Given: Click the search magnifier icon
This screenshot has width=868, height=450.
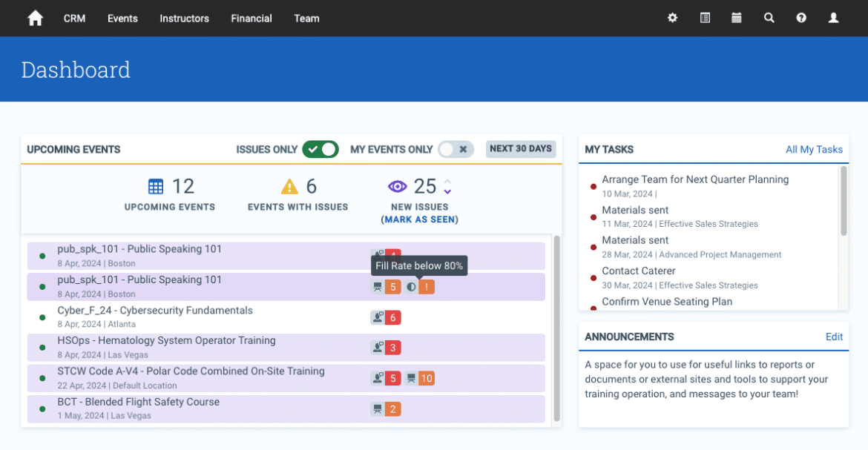Looking at the screenshot, I should 769,17.
